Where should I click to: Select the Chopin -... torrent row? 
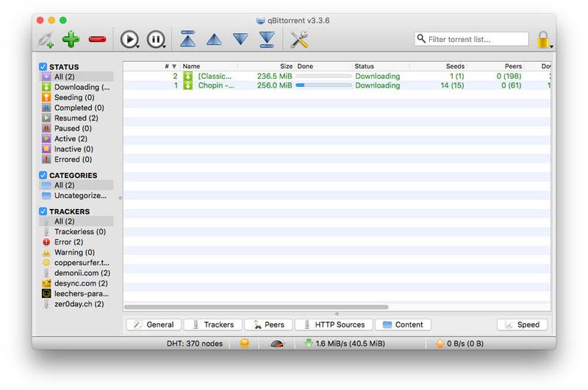(x=337, y=85)
